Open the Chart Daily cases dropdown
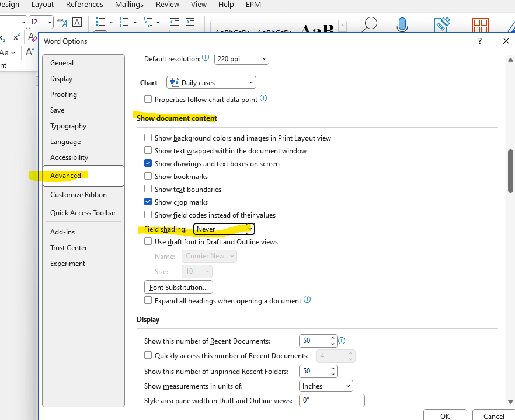The width and height of the screenshot is (515, 420). 211,82
